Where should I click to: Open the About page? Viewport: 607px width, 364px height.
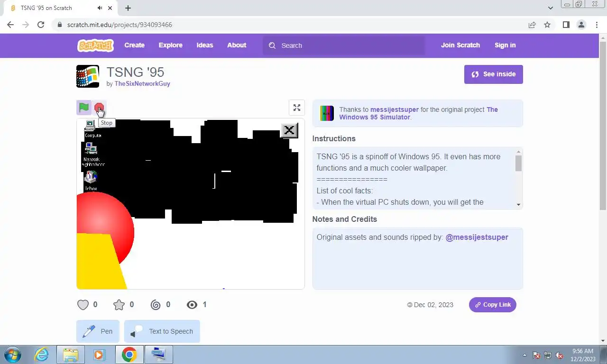[237, 45]
